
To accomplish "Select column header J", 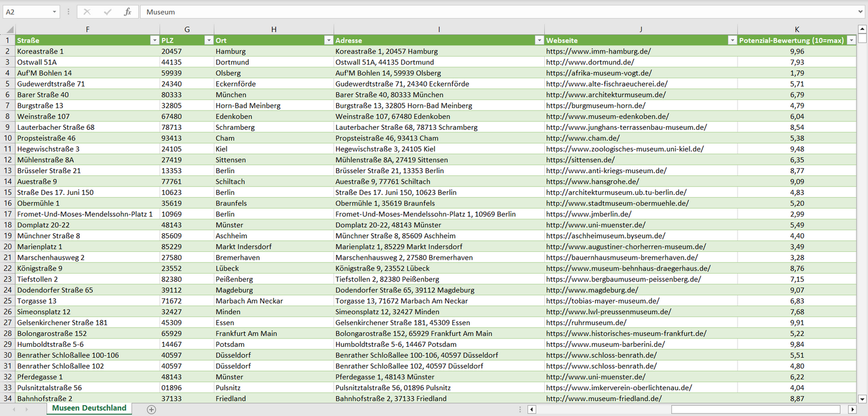I will click(641, 29).
